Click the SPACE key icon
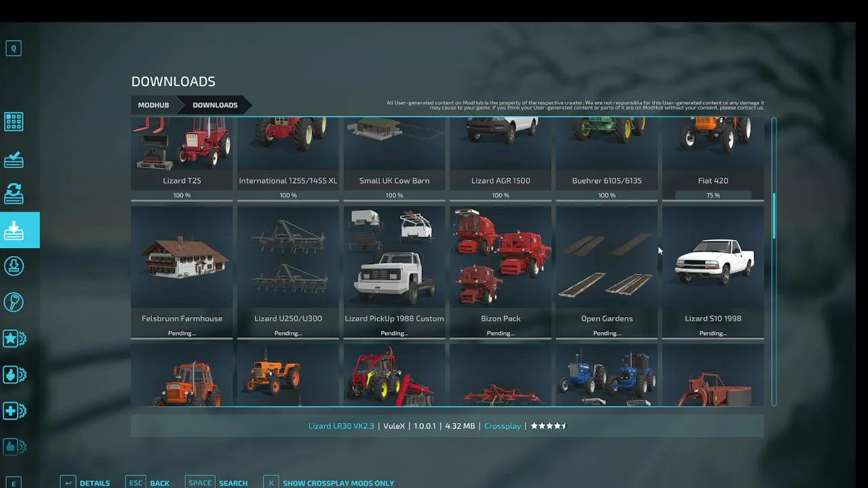The width and height of the screenshot is (868, 488). point(200,483)
